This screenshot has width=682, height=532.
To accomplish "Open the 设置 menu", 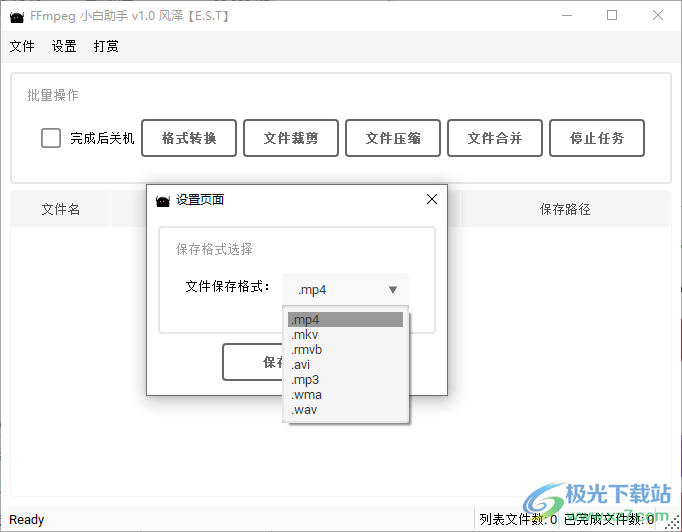I will tap(64, 46).
